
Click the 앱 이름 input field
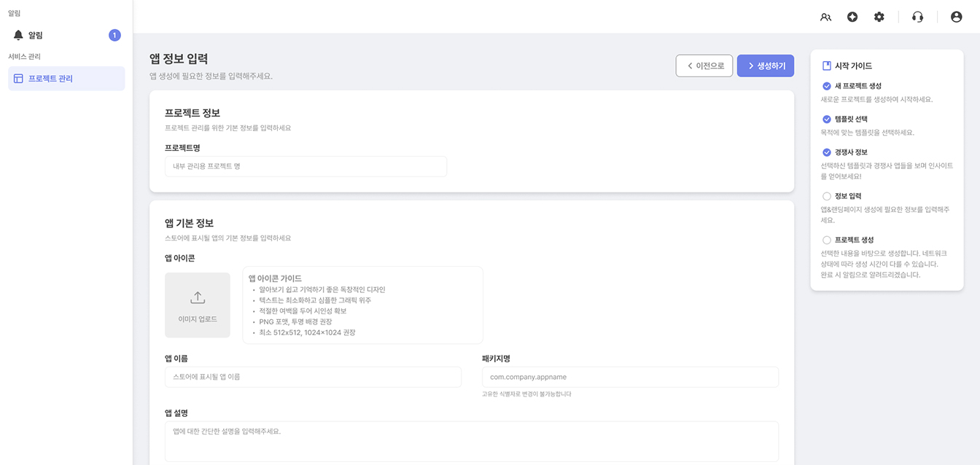coord(314,377)
